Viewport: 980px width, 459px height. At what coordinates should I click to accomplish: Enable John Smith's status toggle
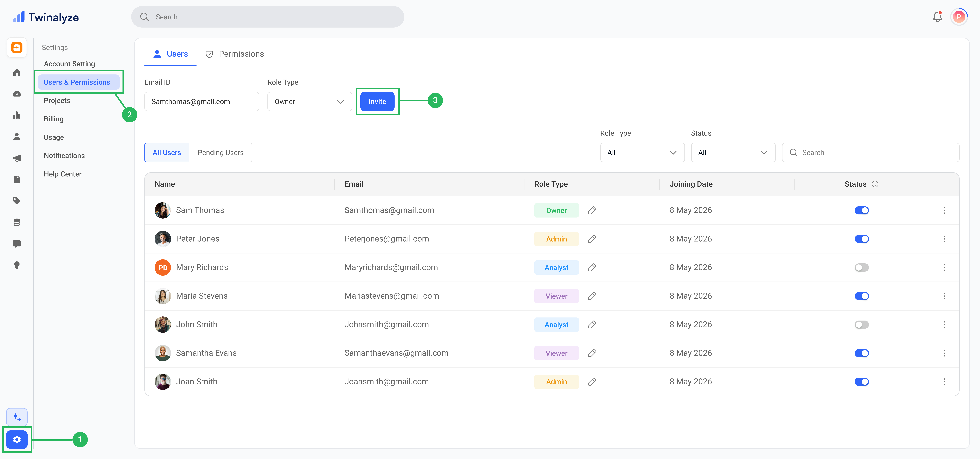click(862, 324)
